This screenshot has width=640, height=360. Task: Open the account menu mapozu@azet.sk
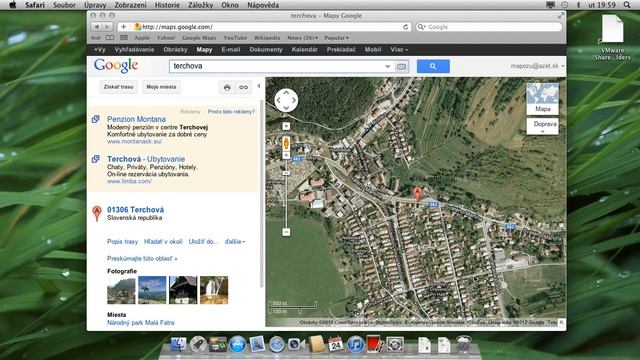[x=537, y=66]
